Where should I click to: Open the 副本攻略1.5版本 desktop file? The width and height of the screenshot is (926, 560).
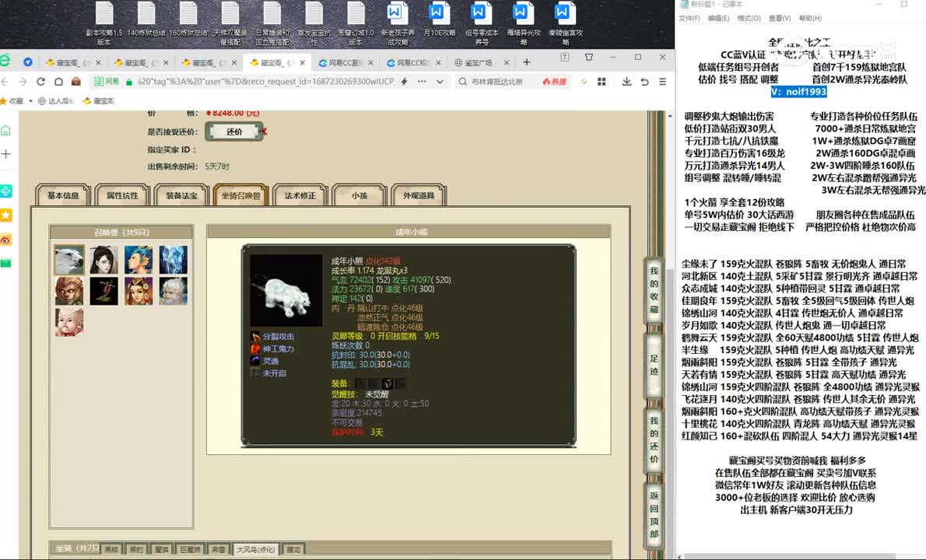click(x=104, y=23)
